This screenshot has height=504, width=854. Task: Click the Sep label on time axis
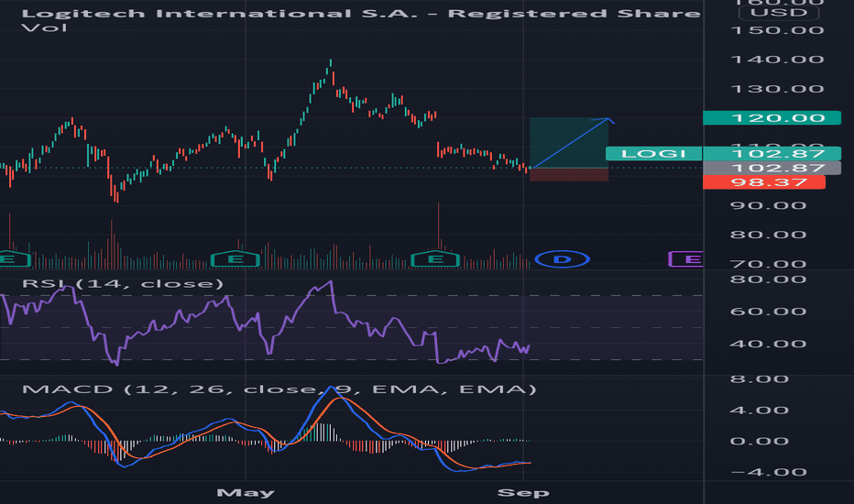point(523,493)
